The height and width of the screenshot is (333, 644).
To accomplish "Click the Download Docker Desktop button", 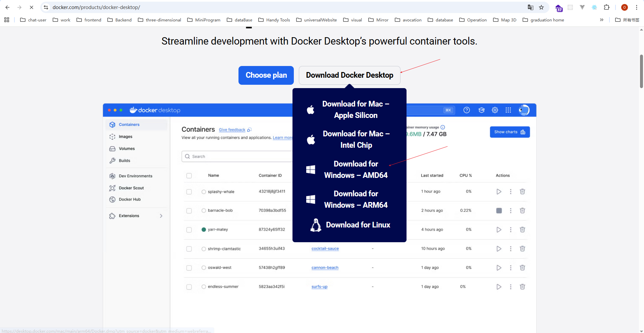I will [350, 75].
